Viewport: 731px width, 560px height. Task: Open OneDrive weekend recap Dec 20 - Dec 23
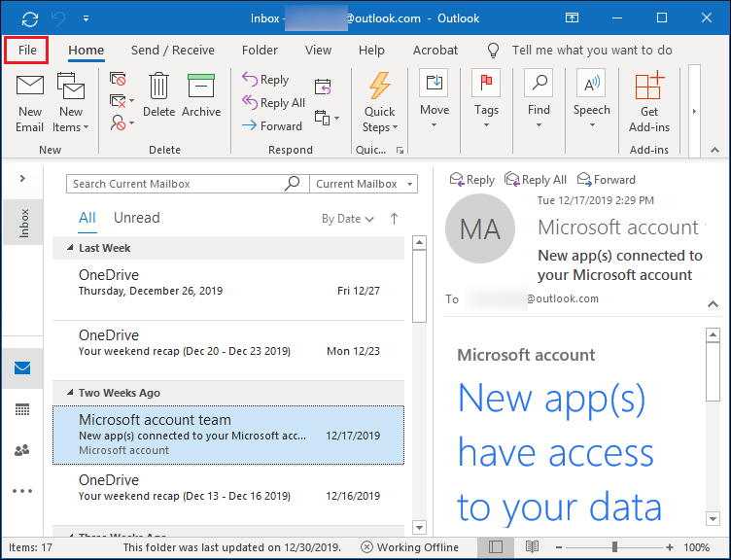point(228,350)
